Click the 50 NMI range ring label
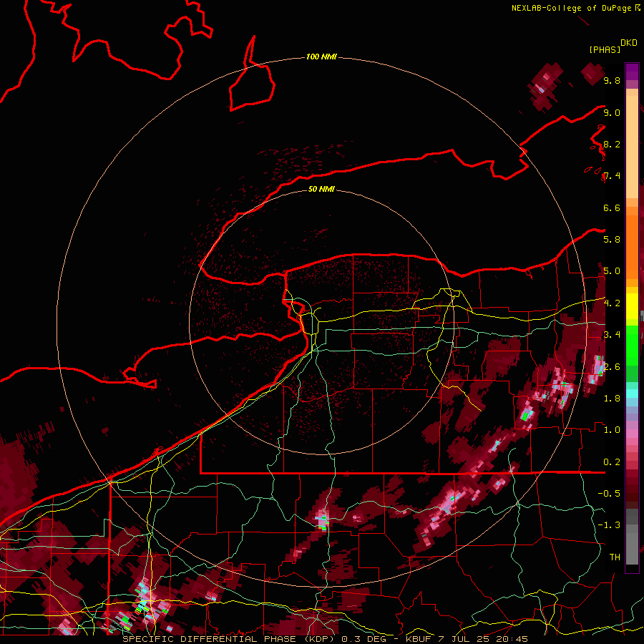The height and width of the screenshot is (644, 644). (321, 190)
